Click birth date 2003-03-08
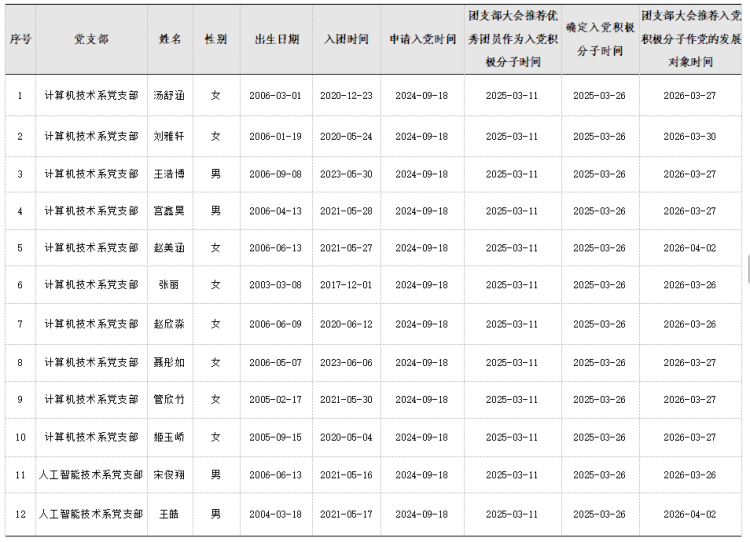This screenshot has width=750, height=542. [x=276, y=285]
